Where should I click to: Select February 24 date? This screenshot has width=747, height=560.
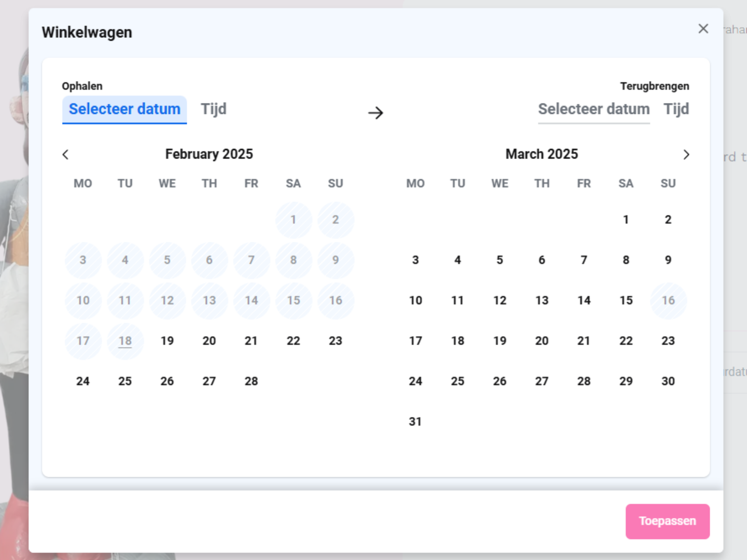point(83,381)
